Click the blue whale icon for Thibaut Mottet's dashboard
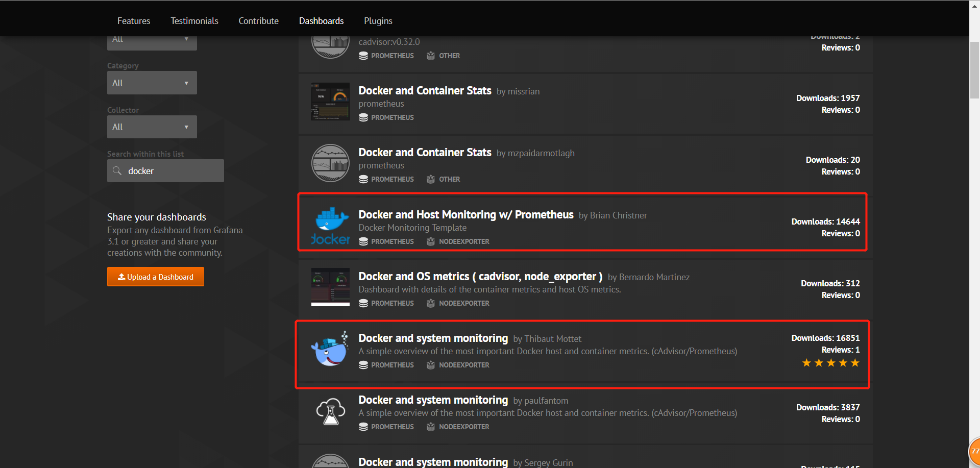 coord(330,350)
